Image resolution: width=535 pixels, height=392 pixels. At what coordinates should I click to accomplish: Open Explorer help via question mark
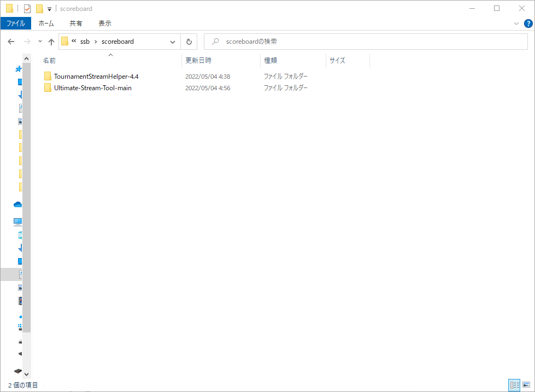(528, 24)
